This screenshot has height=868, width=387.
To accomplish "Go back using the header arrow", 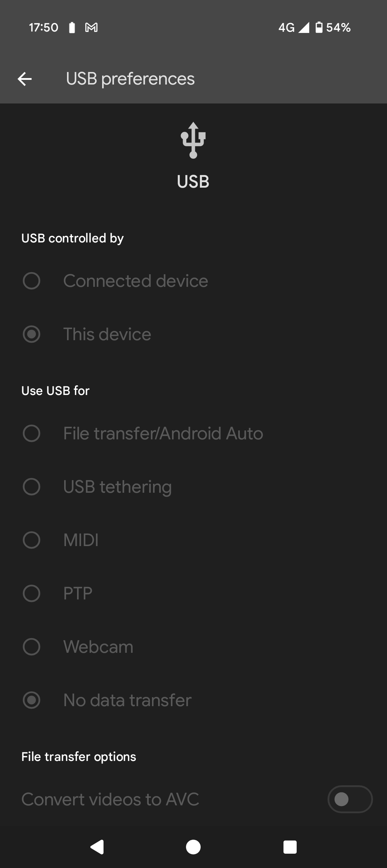I will [25, 79].
